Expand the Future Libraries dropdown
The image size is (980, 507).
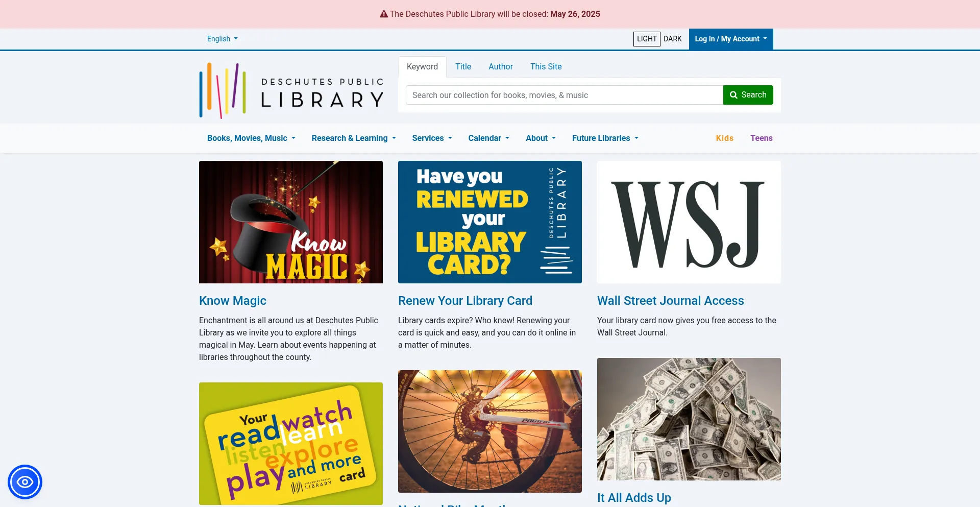click(605, 138)
